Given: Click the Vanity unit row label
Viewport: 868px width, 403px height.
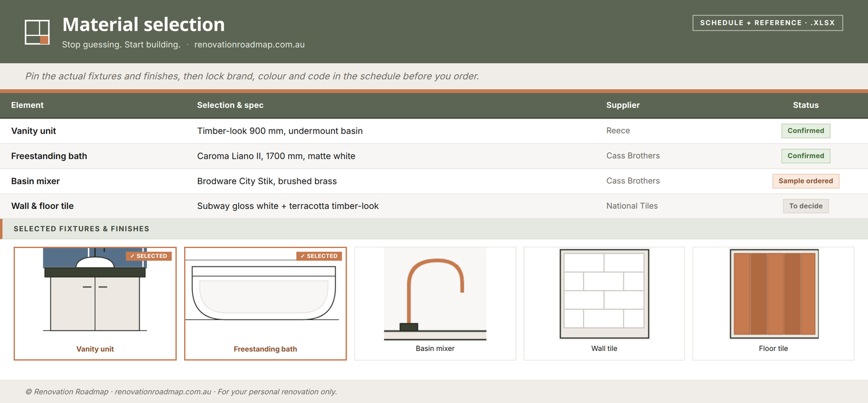Looking at the screenshot, I should pyautogui.click(x=33, y=131).
